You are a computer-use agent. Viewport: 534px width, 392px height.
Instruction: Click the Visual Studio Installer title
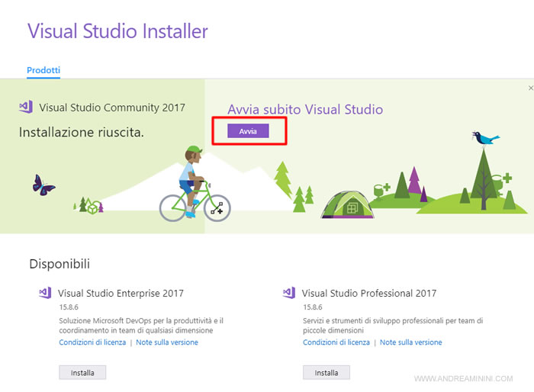(117, 31)
